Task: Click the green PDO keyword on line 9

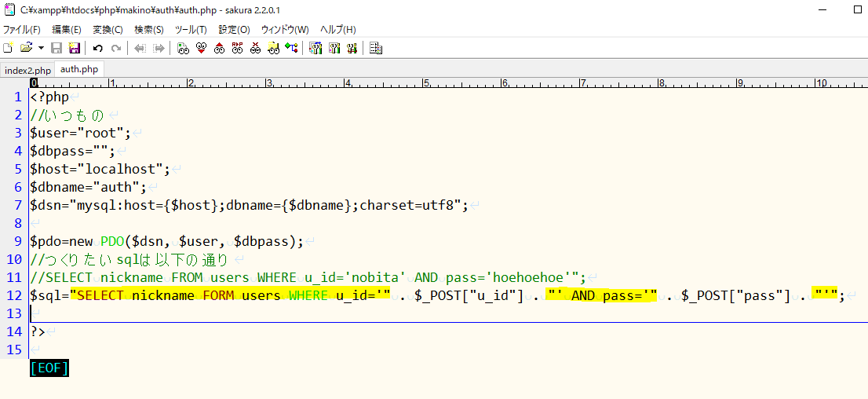Action: (x=112, y=242)
